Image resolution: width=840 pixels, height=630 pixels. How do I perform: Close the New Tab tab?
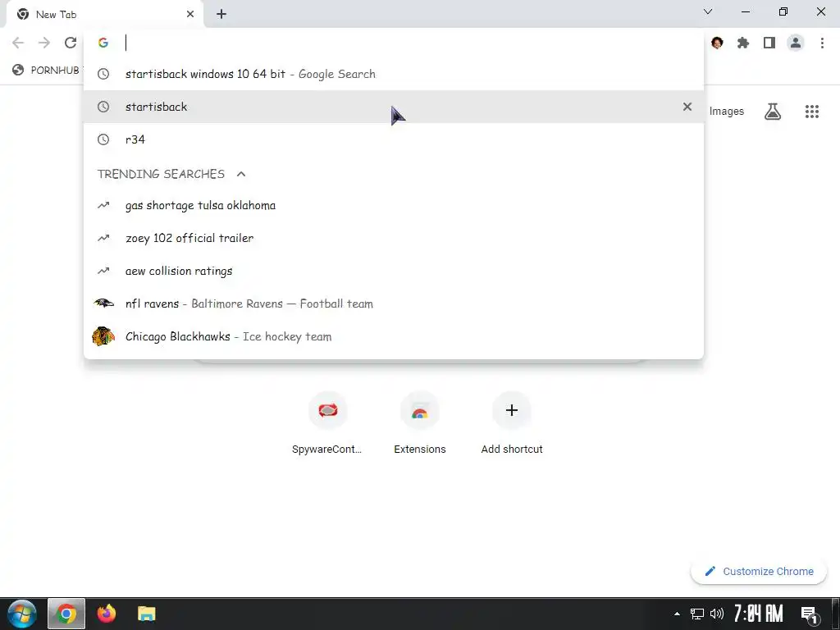(190, 15)
